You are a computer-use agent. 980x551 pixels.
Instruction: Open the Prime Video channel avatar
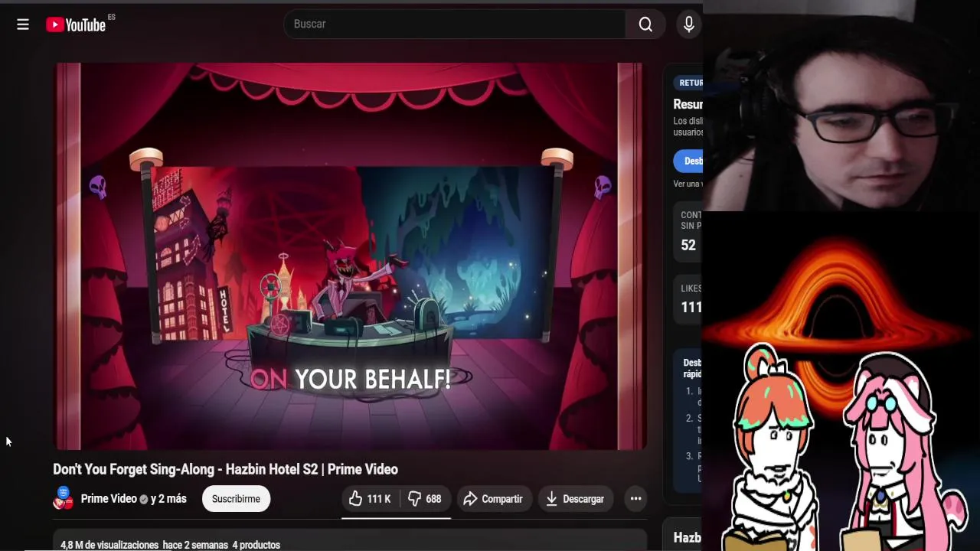[x=64, y=498]
